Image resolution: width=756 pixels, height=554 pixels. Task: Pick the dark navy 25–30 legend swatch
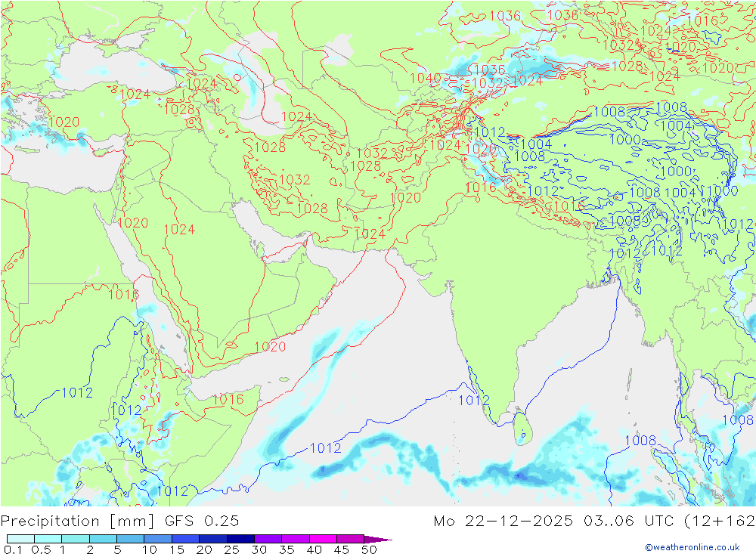[x=240, y=539]
